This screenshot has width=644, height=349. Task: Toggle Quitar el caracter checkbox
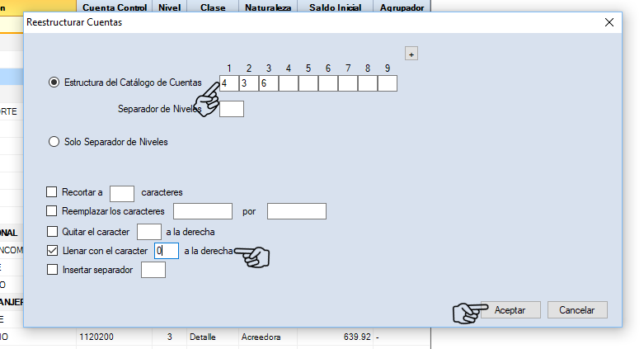[53, 231]
